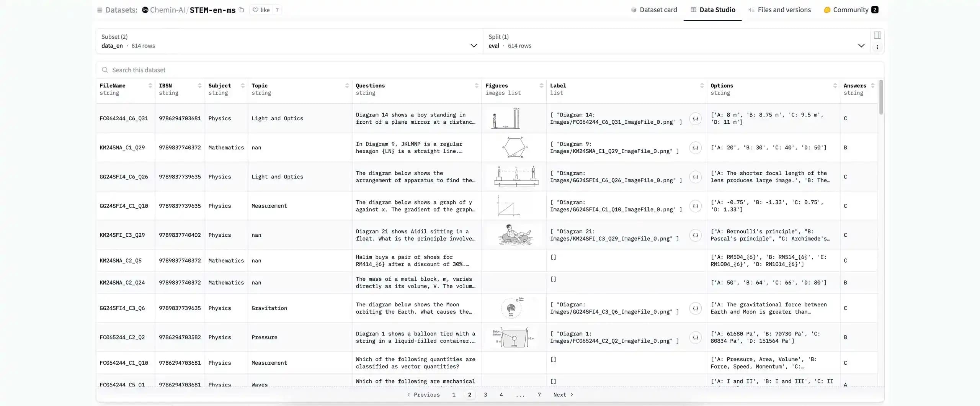980x406 pixels.
Task: Click the table vertical scrollbar
Action: tap(881, 97)
